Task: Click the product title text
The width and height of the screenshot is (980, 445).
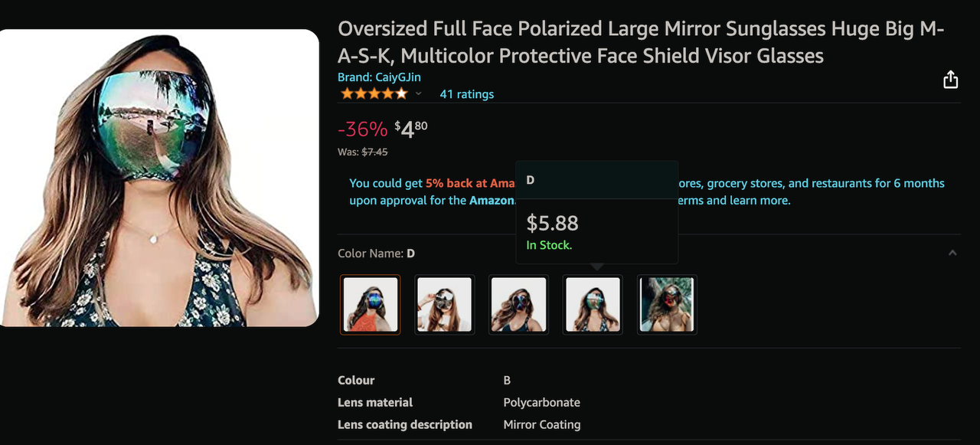Action: point(641,42)
